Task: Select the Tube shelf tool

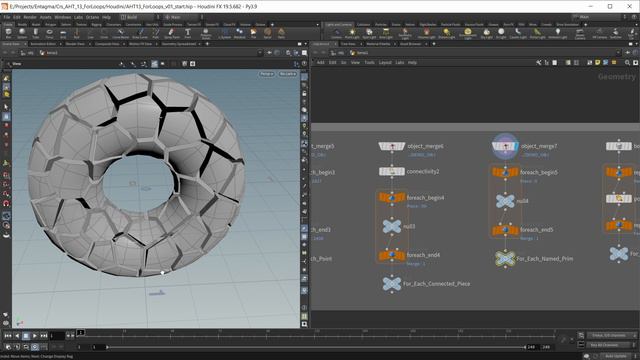Action: click(36, 33)
